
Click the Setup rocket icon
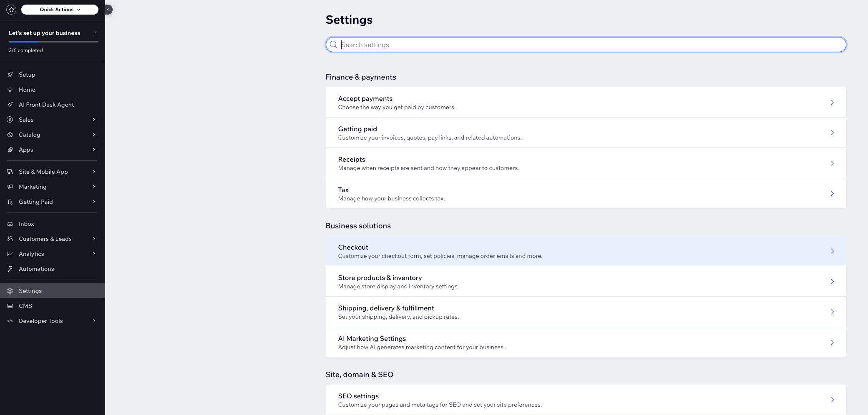click(10, 75)
